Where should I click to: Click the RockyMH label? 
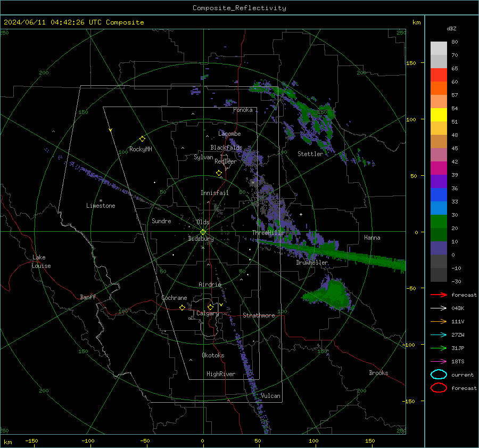(x=141, y=149)
